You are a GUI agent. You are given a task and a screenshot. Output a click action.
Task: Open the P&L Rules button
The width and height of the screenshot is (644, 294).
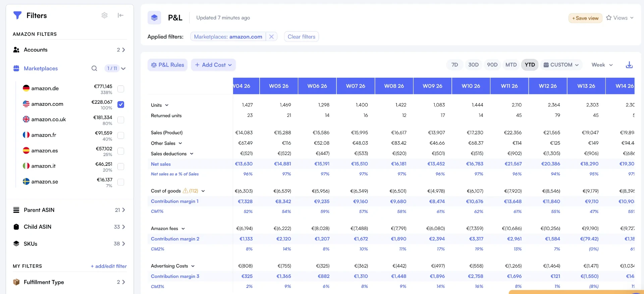coord(167,65)
